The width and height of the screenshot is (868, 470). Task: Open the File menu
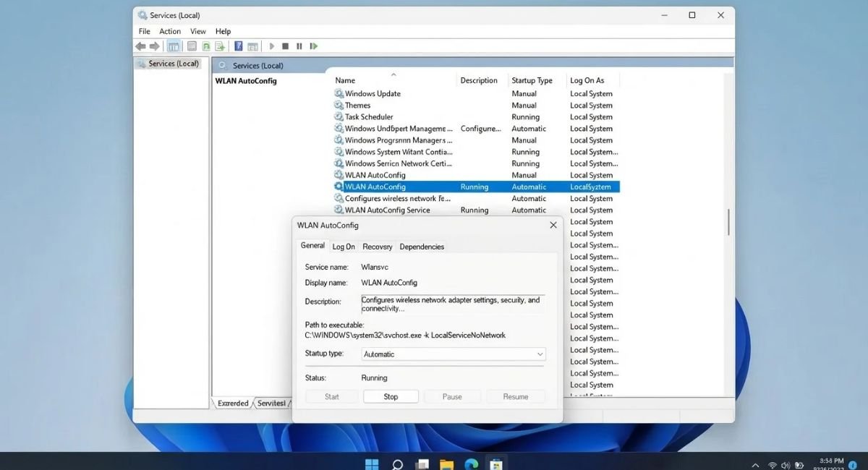point(145,31)
